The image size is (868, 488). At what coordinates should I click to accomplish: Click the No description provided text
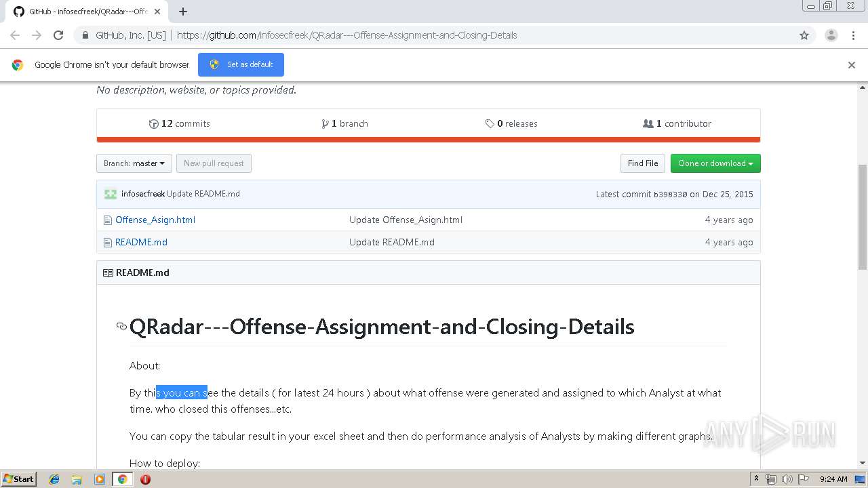pyautogui.click(x=197, y=90)
